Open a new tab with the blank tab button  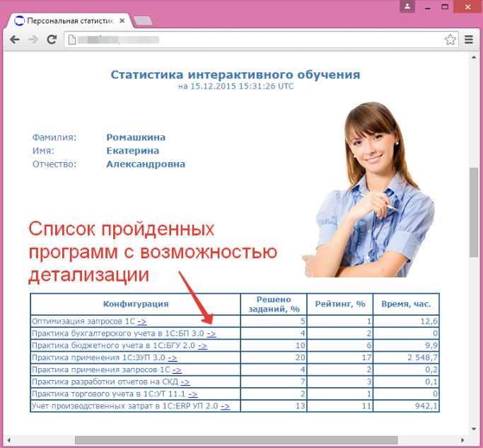(143, 21)
